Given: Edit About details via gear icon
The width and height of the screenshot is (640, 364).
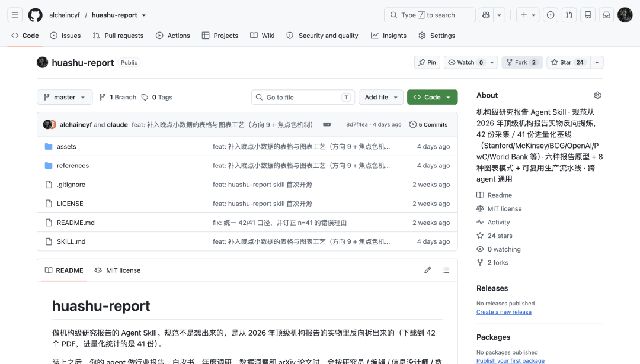Looking at the screenshot, I should pos(597,95).
